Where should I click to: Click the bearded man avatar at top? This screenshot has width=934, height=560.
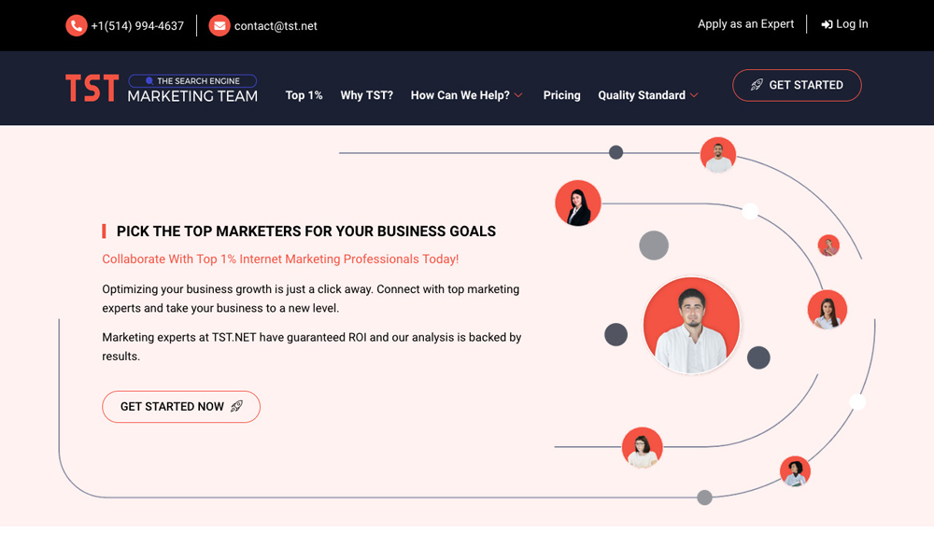[x=718, y=155]
